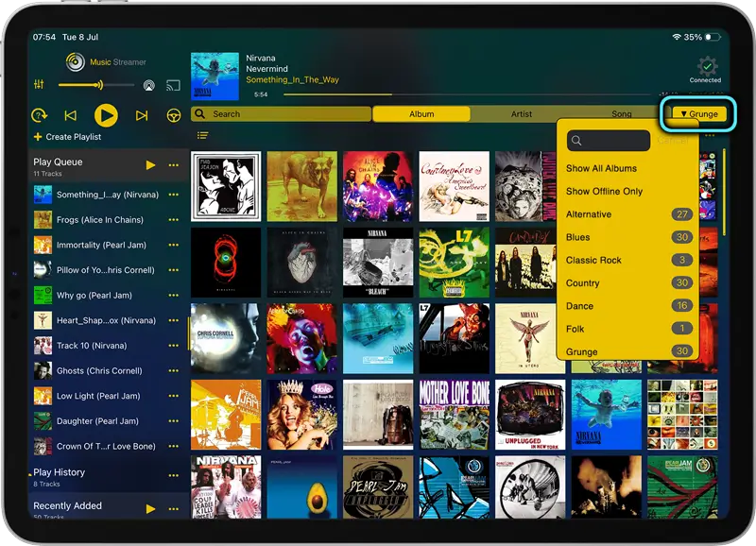Open options for Why go (Pearl Jam)

tap(174, 295)
